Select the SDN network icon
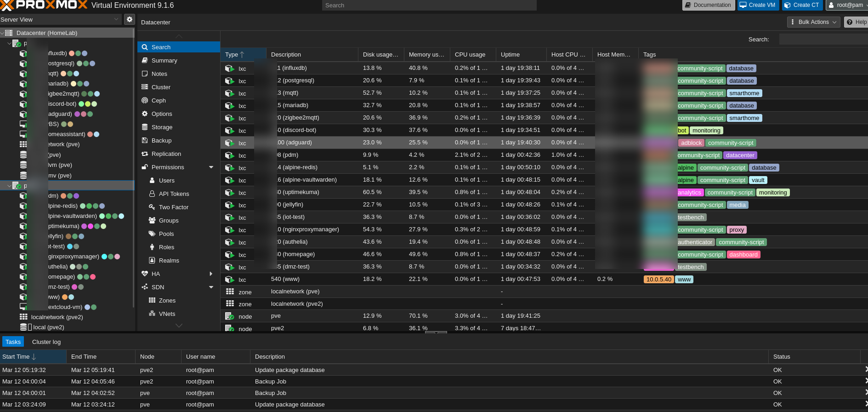 coord(145,287)
